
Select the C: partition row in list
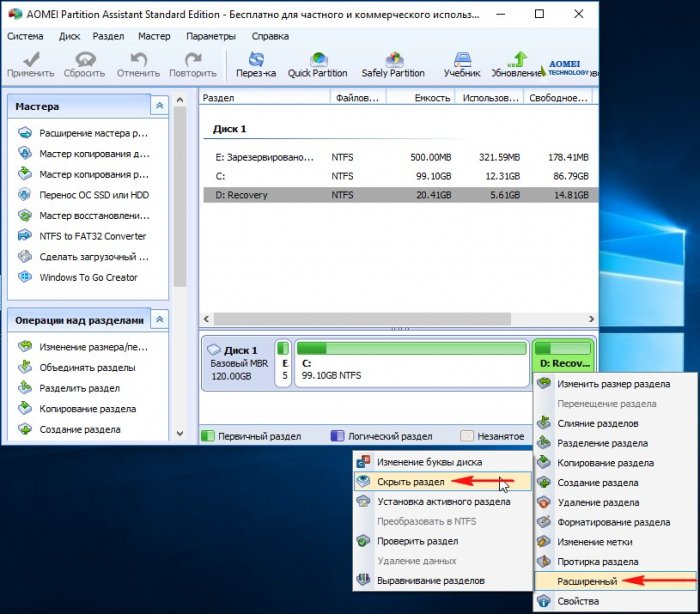pyautogui.click(x=400, y=176)
